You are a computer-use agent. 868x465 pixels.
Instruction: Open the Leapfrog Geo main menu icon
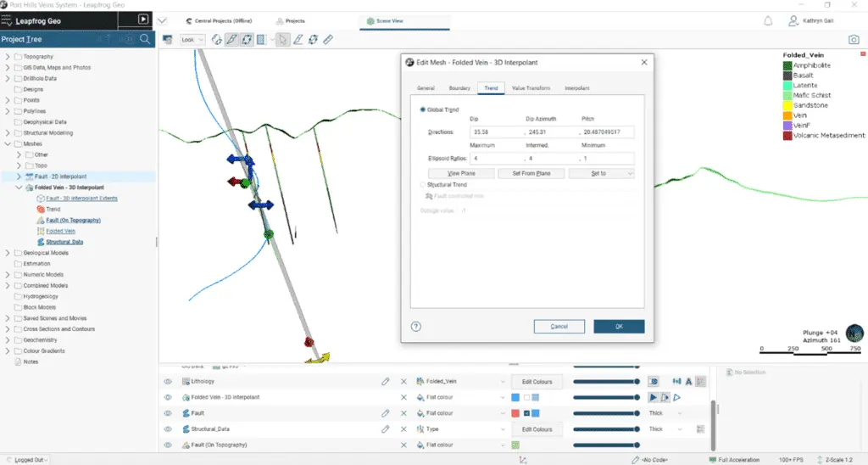tap(6, 21)
